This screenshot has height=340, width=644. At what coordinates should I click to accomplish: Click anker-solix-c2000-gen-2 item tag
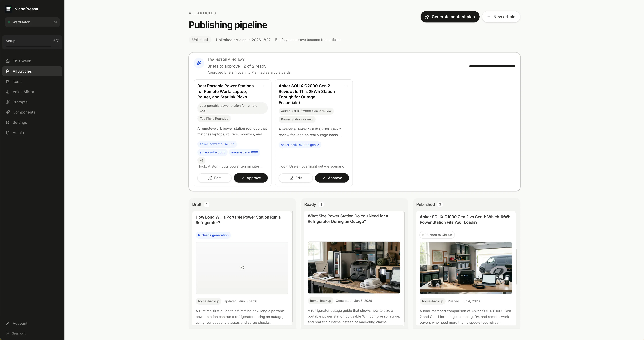300,145
